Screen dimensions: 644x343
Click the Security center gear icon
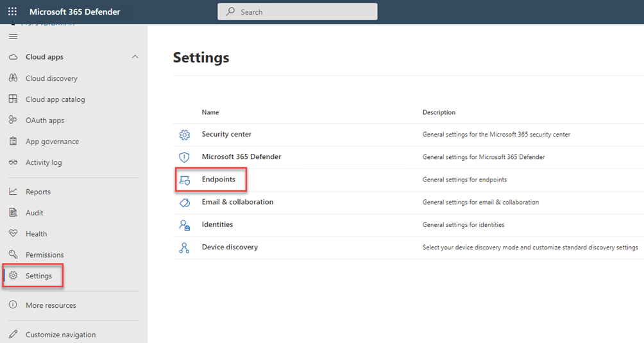(184, 135)
